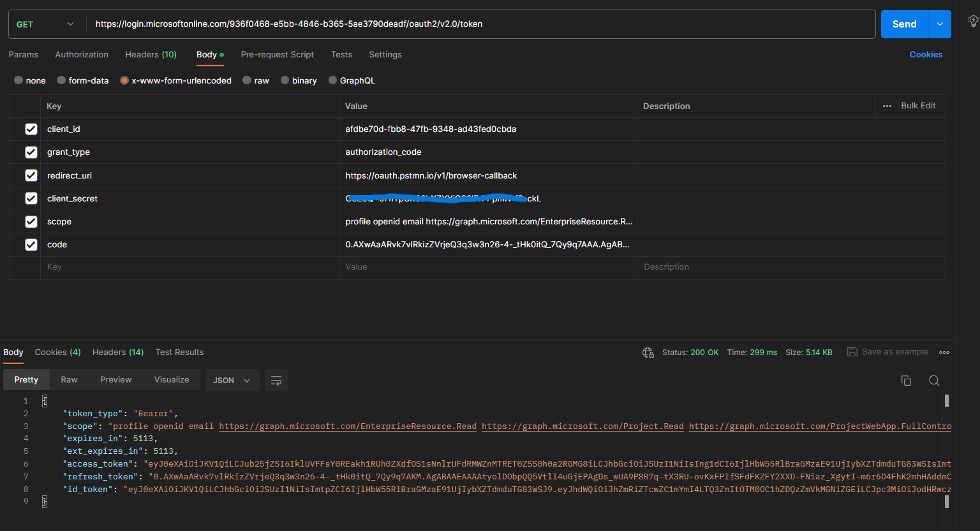Uncheck the grant_type checkbox
This screenshot has height=531, width=980.
pyautogui.click(x=31, y=152)
